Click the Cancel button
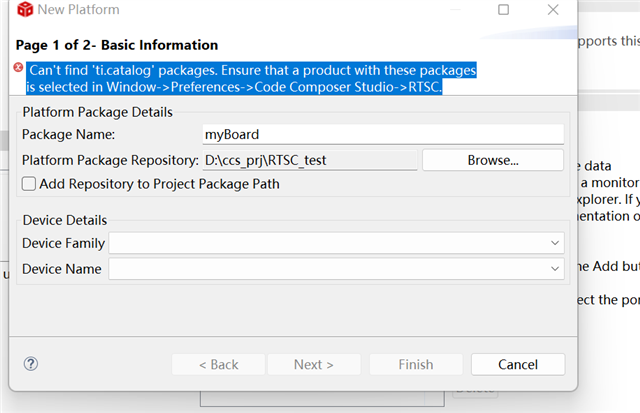Viewport: 640px width, 413px height. [517, 365]
